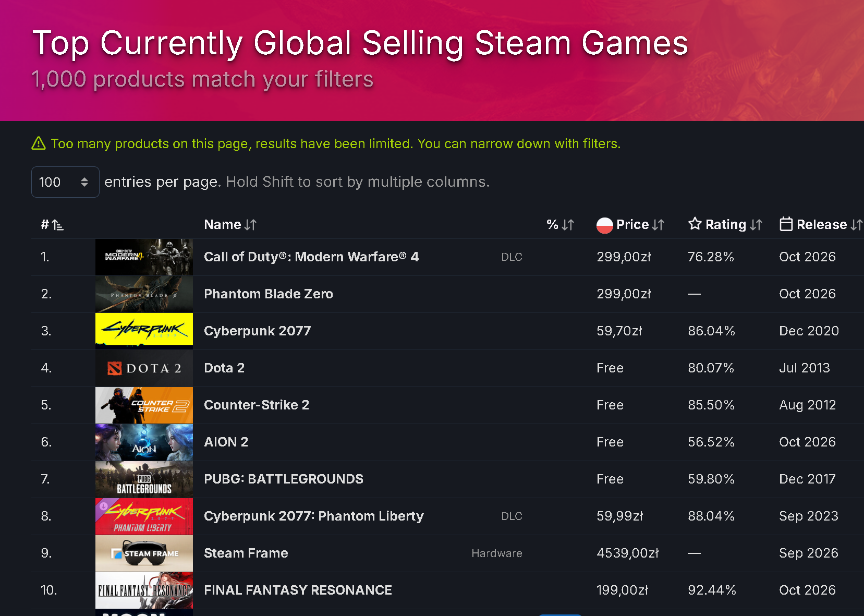Click the Poland flag currency icon

click(x=604, y=225)
